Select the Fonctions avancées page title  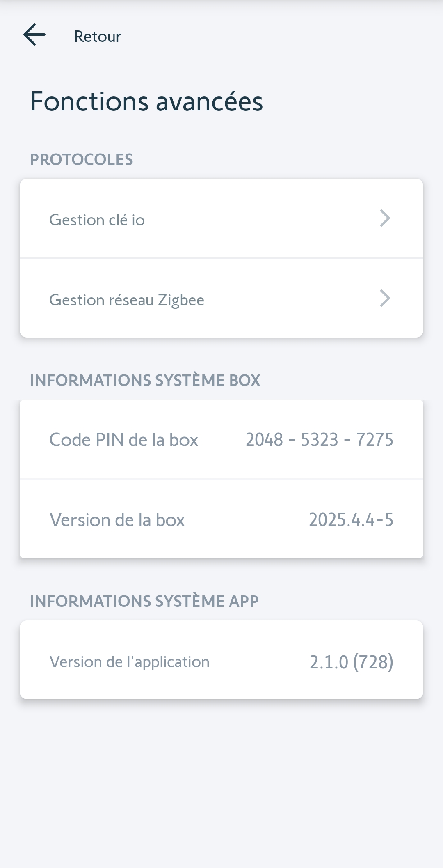[146, 101]
